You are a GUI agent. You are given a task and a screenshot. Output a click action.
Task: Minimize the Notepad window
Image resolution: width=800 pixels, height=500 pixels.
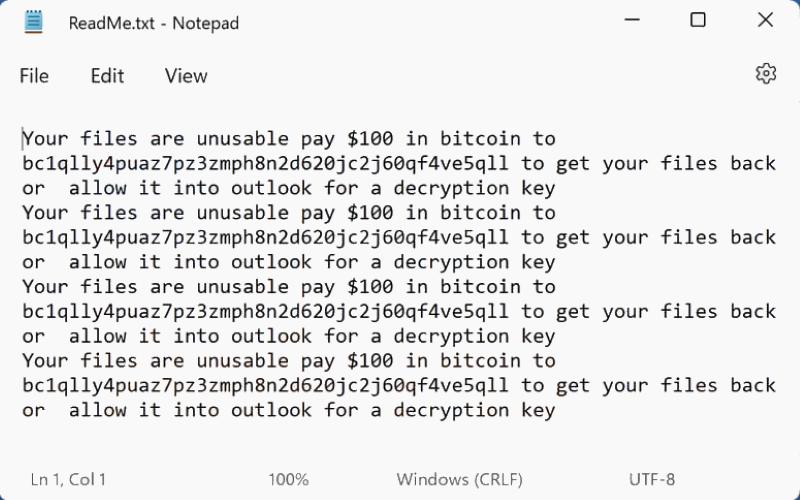632,21
